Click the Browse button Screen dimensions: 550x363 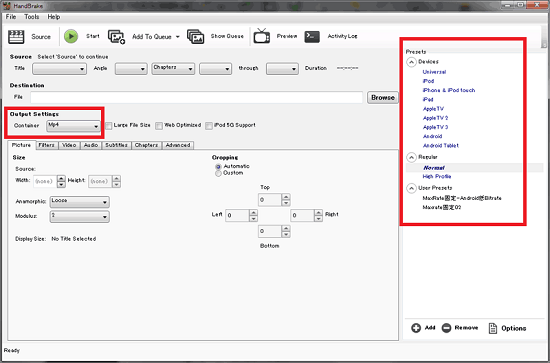[x=383, y=98]
